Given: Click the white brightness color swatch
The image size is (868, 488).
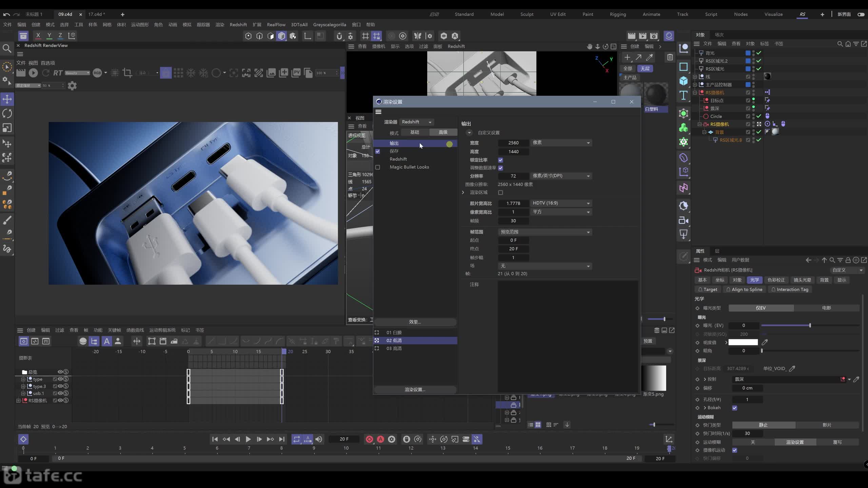Looking at the screenshot, I should (x=743, y=342).
